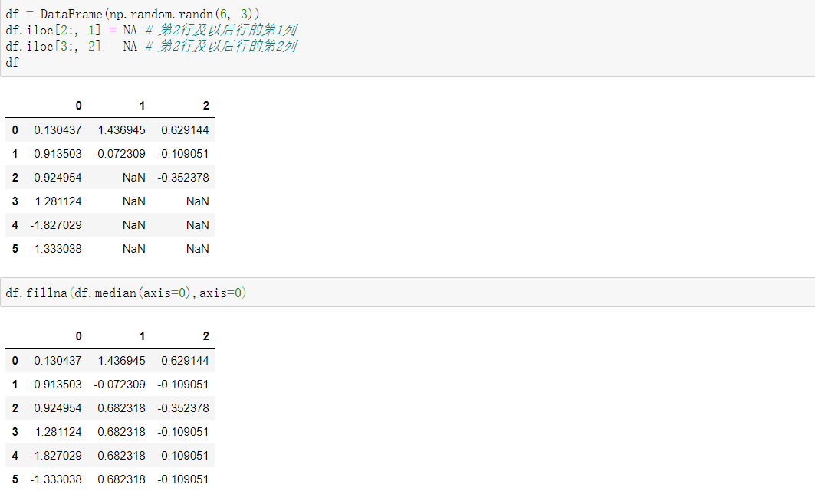Select 1.436945 in the first output table
815x504 pixels.
122,129
